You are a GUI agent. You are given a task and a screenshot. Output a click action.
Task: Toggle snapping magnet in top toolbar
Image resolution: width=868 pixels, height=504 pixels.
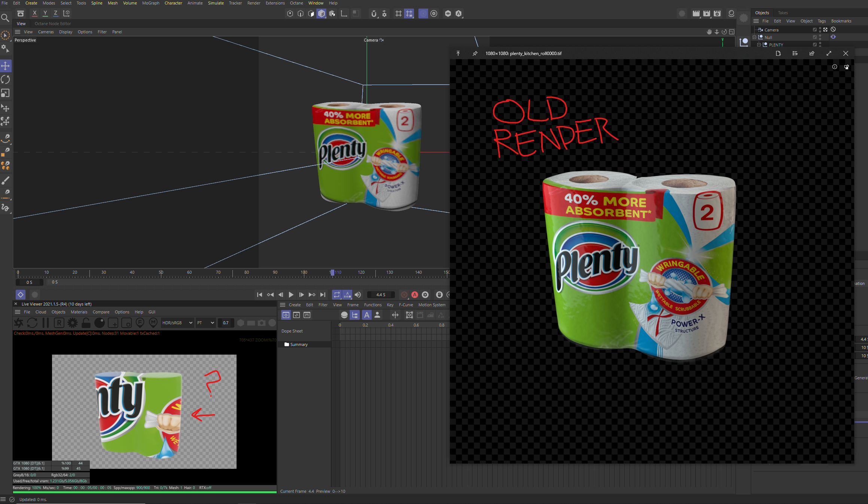[x=374, y=13]
